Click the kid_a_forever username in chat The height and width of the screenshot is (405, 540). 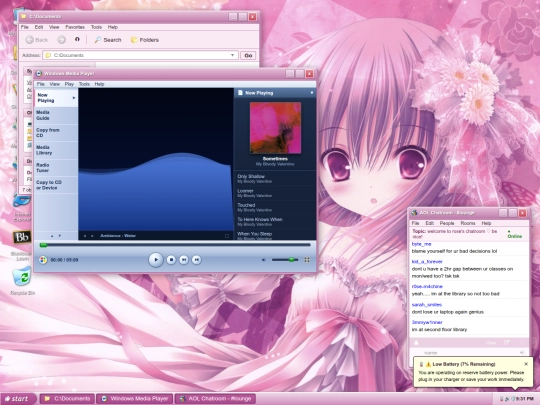(427, 262)
